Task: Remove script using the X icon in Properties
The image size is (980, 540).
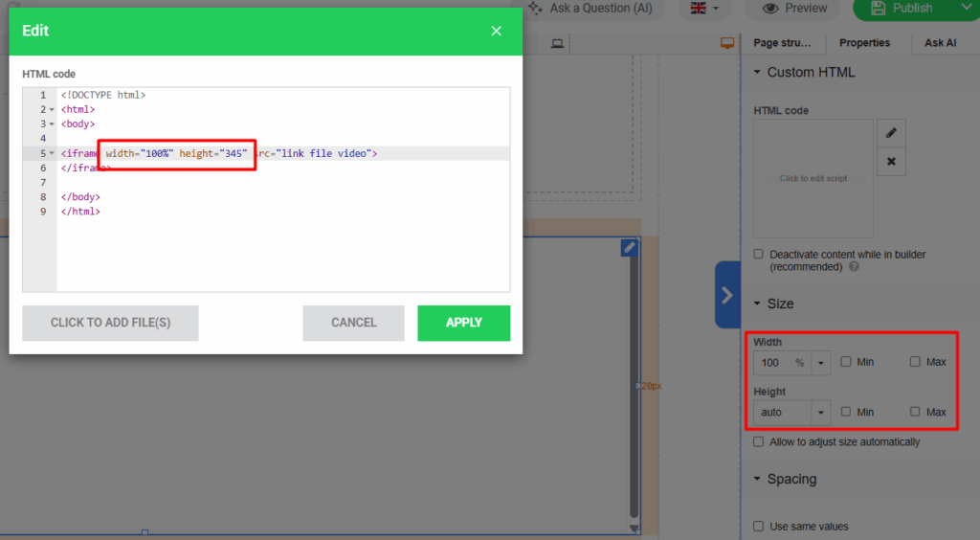Action: point(891,161)
